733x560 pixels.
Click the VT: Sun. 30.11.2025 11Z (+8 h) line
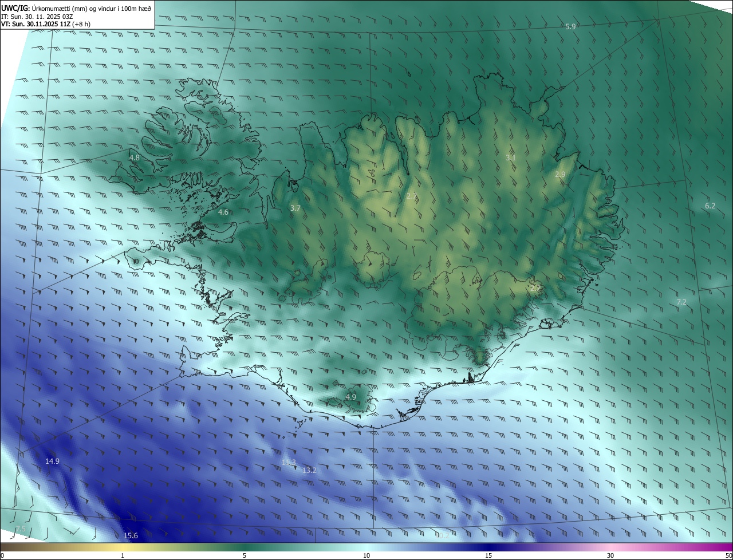click(x=45, y=24)
